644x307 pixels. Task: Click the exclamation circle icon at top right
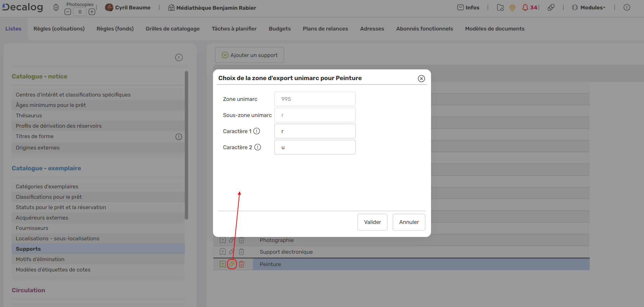[627, 7]
